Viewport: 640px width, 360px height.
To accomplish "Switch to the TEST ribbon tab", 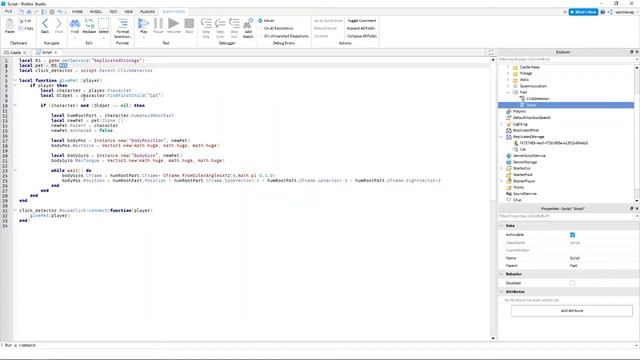I will click(x=113, y=12).
